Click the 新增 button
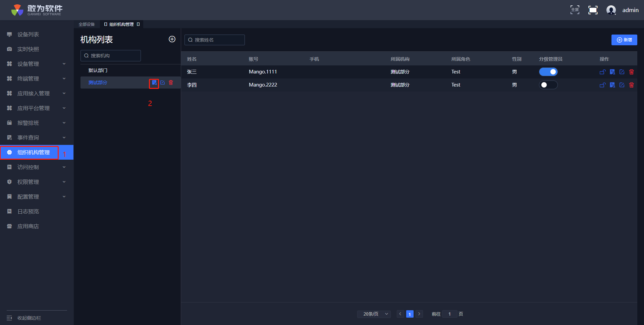Screen dimensions: 644x325 (x=624, y=40)
